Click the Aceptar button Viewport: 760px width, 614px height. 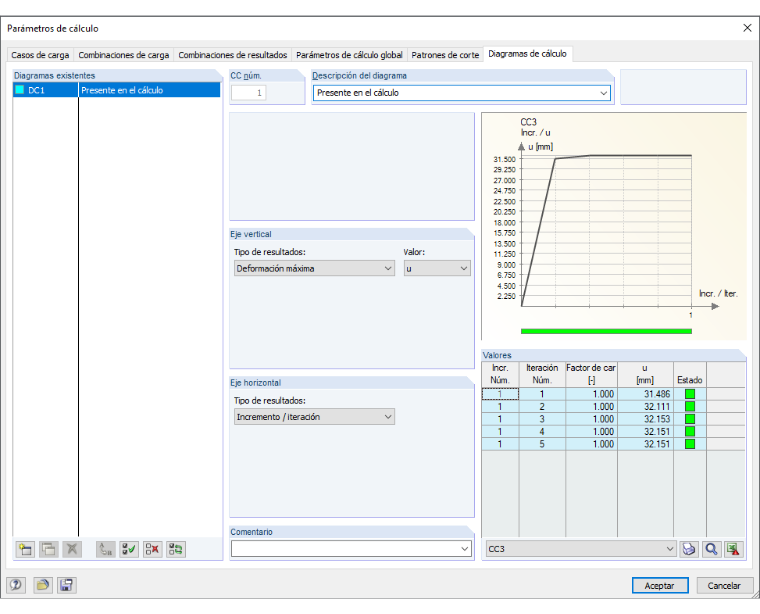[660, 585]
